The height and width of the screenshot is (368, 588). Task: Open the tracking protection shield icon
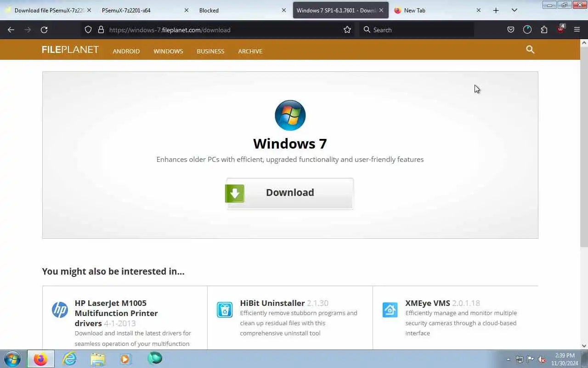(88, 30)
